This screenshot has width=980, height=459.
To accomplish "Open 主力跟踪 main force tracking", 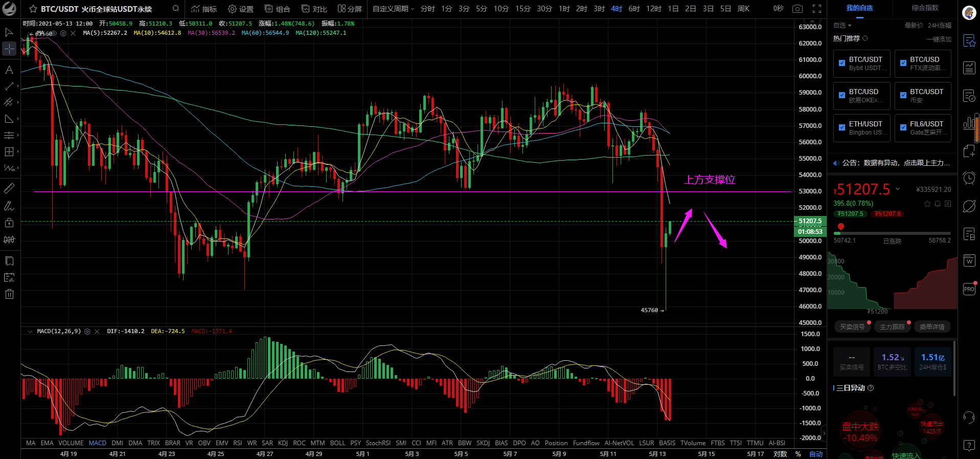I will coord(892,326).
